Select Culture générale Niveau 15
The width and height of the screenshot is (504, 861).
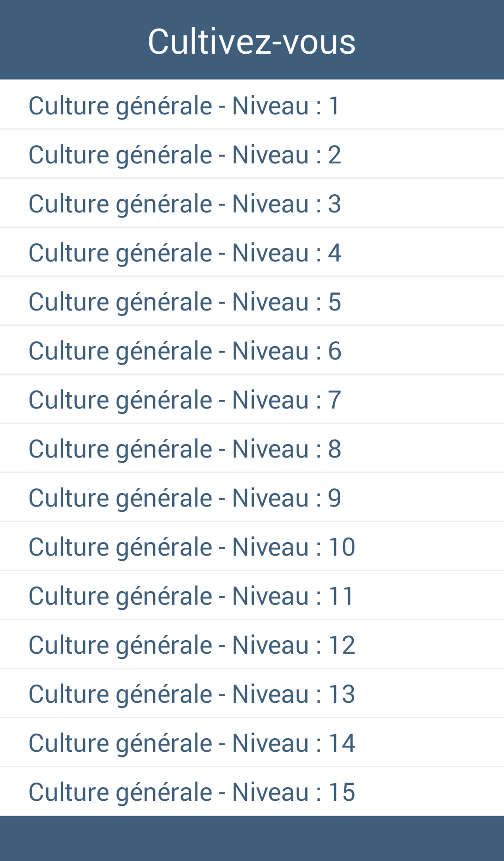point(252,791)
